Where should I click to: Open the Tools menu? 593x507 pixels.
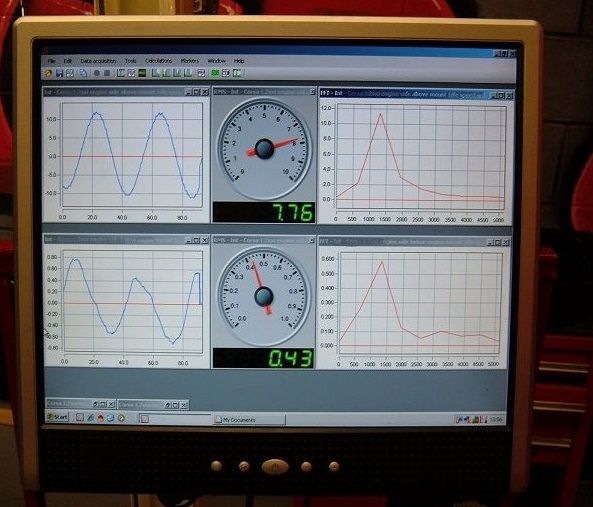point(130,61)
